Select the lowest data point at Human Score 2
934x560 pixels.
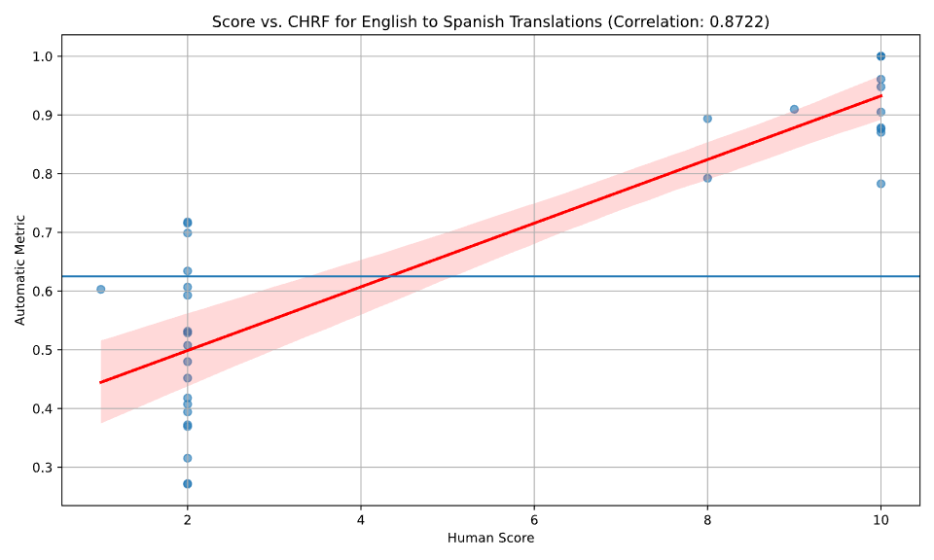point(187,483)
